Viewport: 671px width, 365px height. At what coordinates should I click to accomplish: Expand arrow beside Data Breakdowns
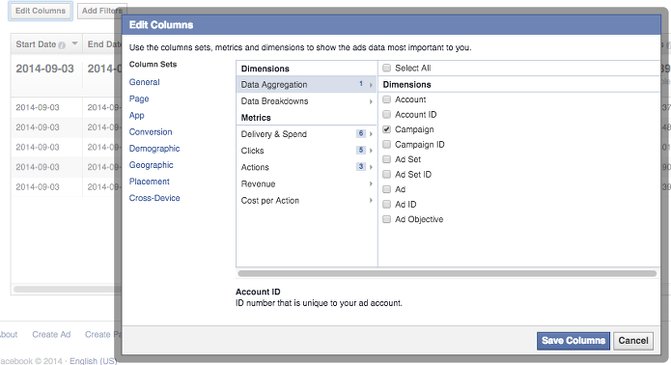point(371,101)
